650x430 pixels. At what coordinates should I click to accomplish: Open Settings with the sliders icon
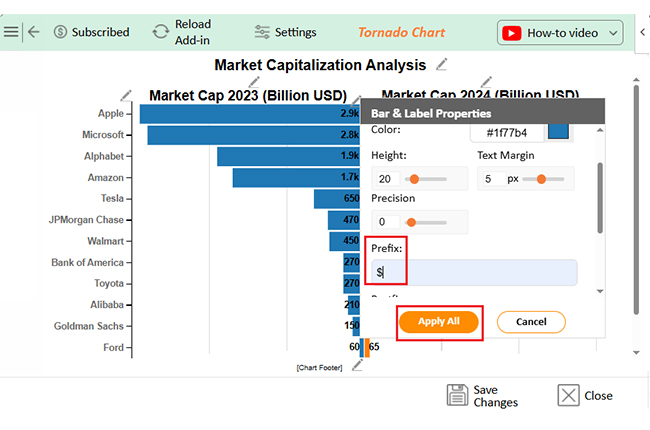pyautogui.click(x=262, y=32)
